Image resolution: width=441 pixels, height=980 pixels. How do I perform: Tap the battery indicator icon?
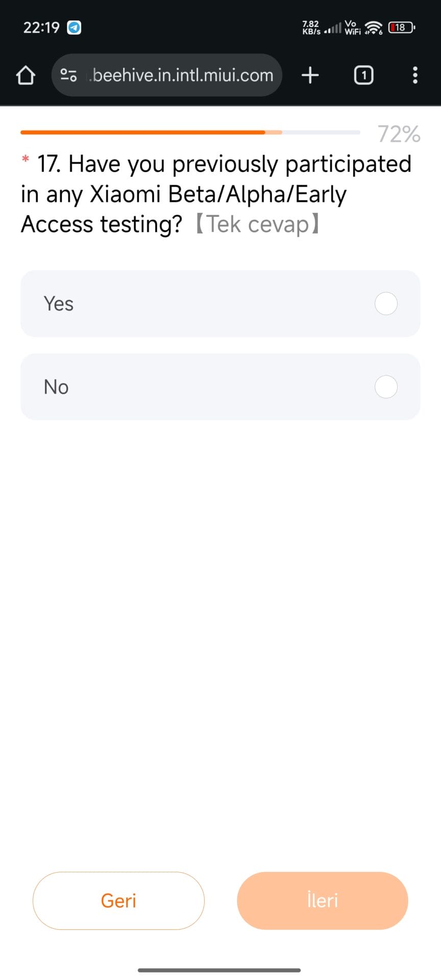pos(401,28)
